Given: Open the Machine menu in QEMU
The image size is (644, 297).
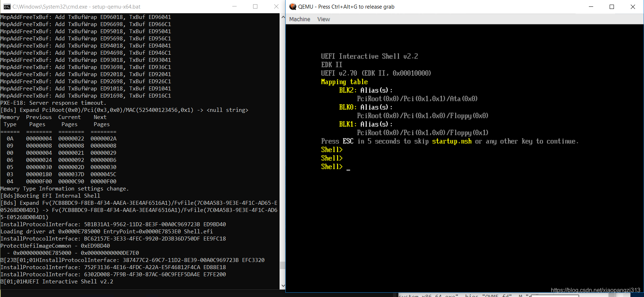Looking at the screenshot, I should click(x=300, y=19).
